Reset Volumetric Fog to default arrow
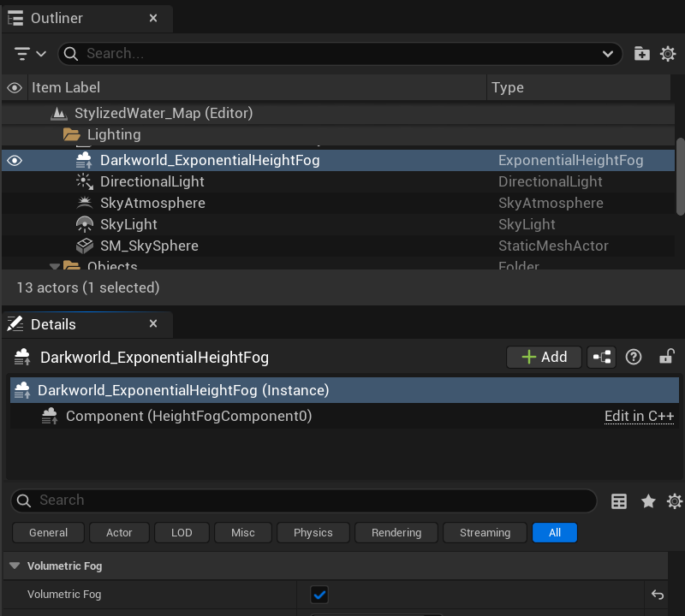Viewport: 685px width, 616px height. click(x=658, y=595)
